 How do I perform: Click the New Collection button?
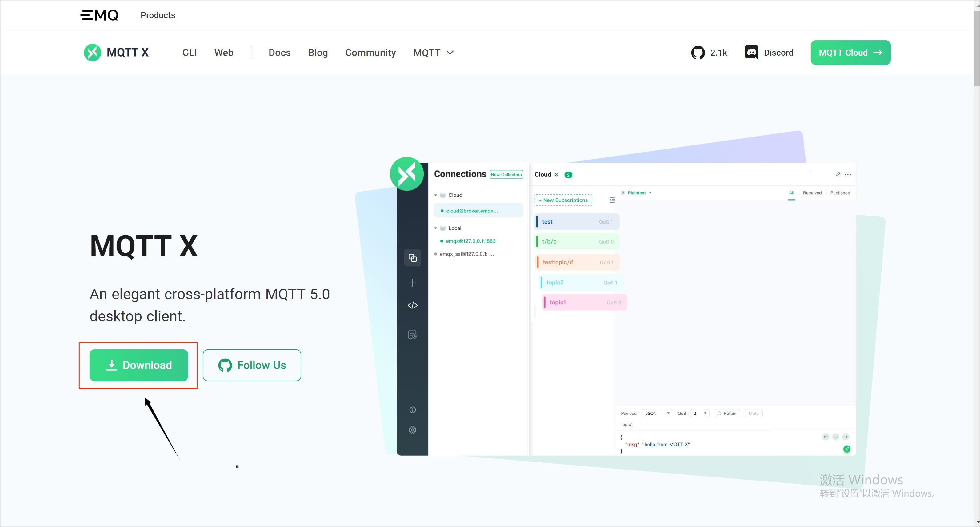click(x=506, y=175)
